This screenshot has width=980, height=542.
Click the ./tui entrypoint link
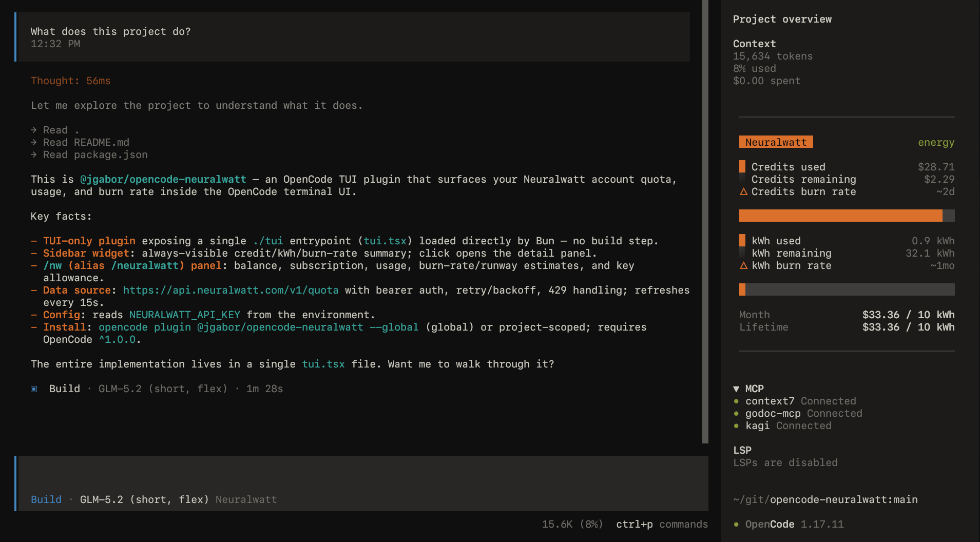[x=268, y=241]
